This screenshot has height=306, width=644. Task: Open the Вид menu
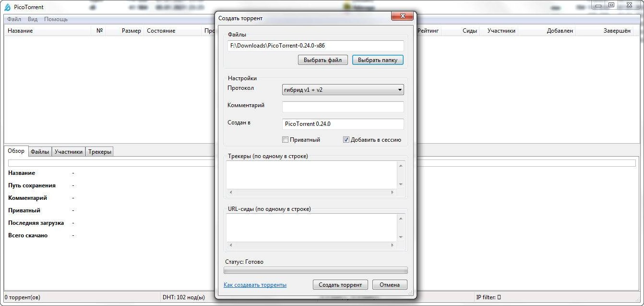tap(33, 19)
